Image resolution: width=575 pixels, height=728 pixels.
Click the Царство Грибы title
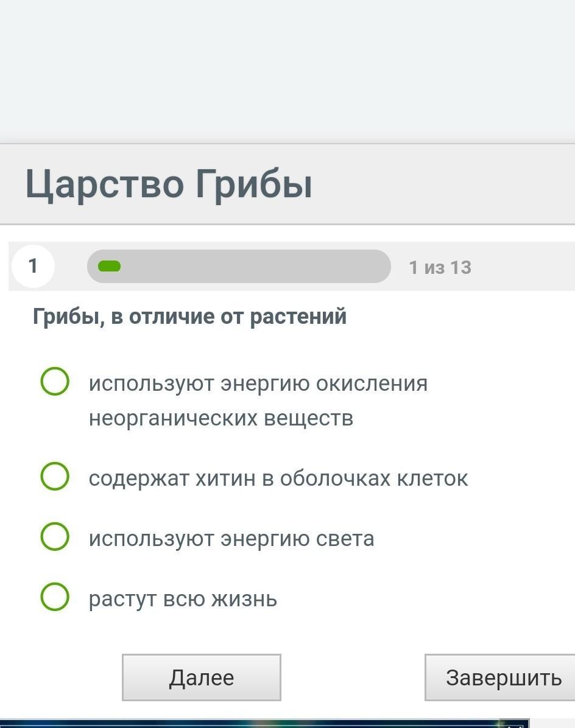(x=169, y=184)
